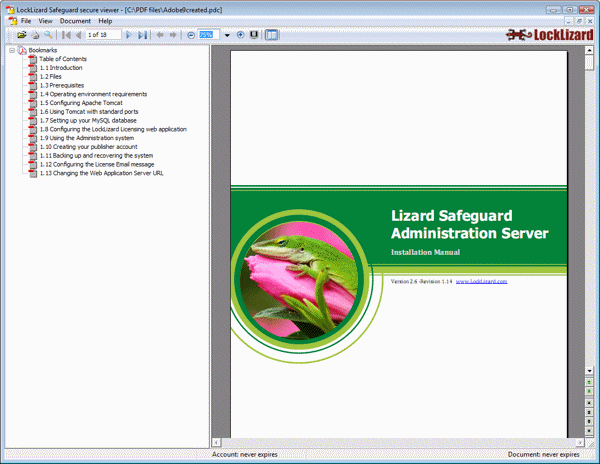This screenshot has width=600, height=464.
Task: Click the Open file folder icon
Action: pos(21,35)
